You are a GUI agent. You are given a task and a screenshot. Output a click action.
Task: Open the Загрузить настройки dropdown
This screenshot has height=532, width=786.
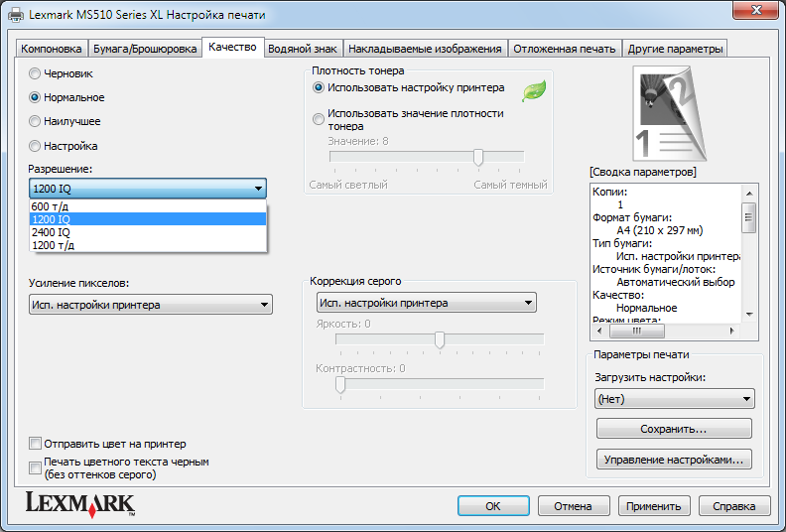pos(674,399)
